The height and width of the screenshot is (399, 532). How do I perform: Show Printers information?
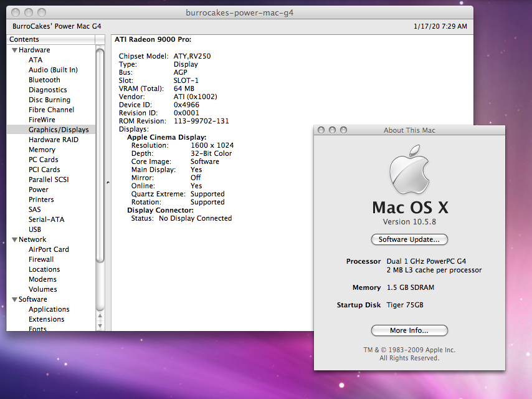(41, 199)
